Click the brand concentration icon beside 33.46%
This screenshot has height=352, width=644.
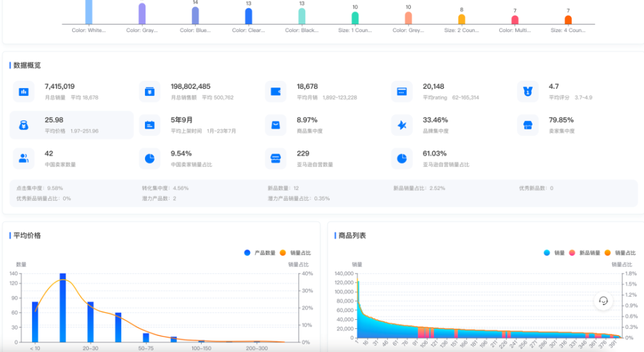402,125
